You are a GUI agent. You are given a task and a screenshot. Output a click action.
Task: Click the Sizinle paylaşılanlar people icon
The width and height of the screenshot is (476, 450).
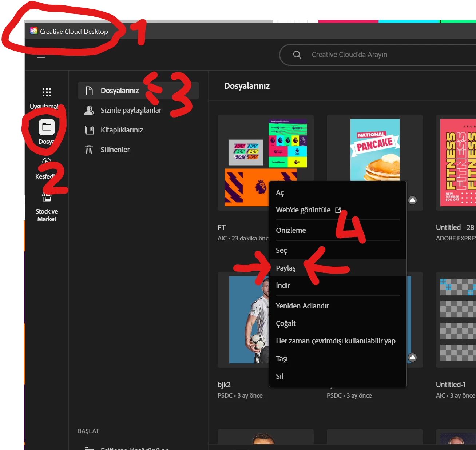click(89, 110)
